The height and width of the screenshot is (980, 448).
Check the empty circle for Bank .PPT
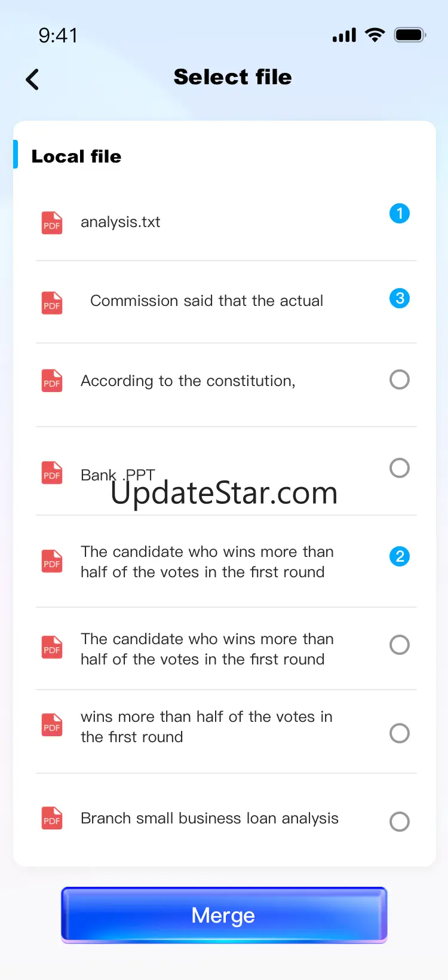pyautogui.click(x=400, y=468)
